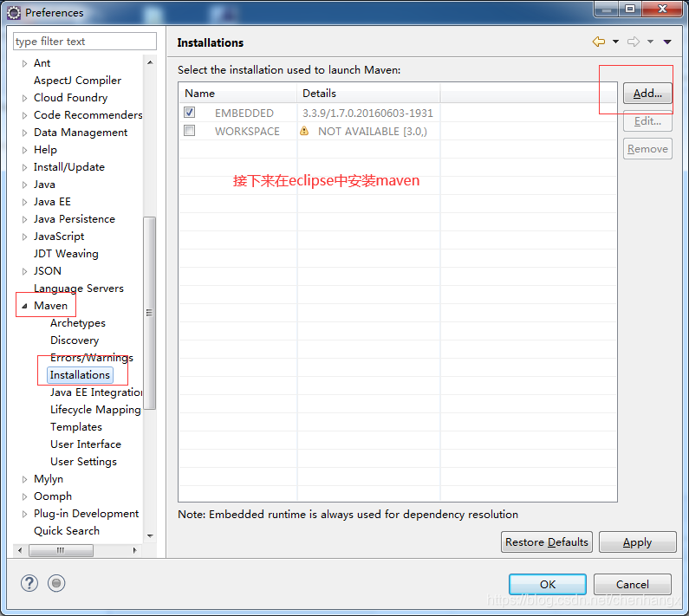Select Quick Search preference page
The width and height of the screenshot is (689, 616).
[x=67, y=531]
